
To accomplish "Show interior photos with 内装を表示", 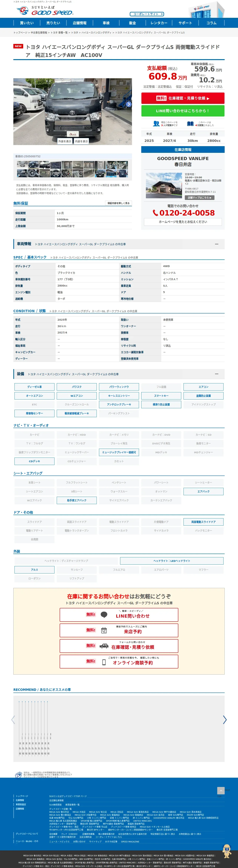I will [x=81, y=141].
